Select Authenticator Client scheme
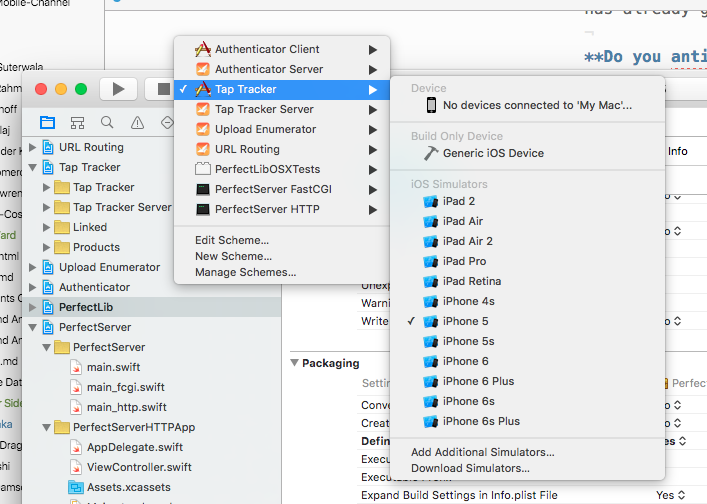The width and height of the screenshot is (707, 504). (267, 49)
